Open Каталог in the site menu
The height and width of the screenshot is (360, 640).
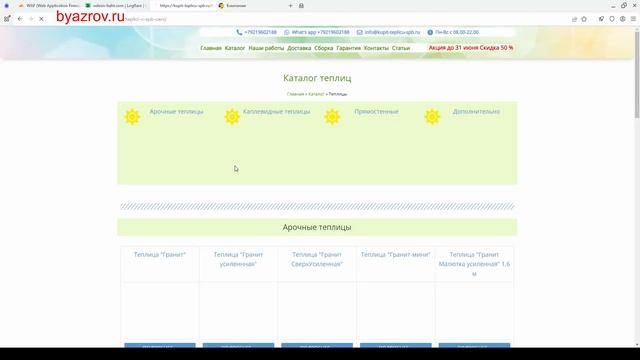point(235,48)
